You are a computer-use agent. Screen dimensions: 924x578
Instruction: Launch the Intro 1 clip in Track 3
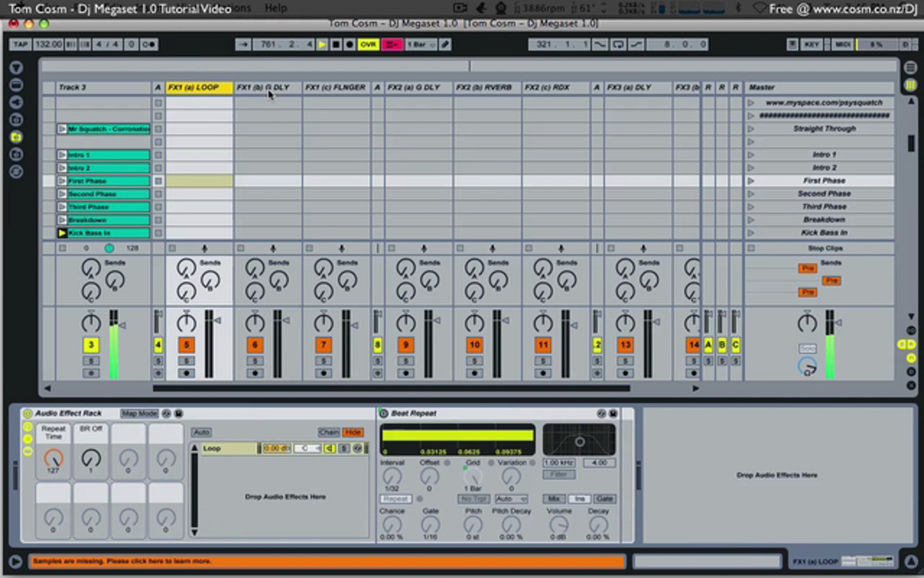click(x=62, y=155)
